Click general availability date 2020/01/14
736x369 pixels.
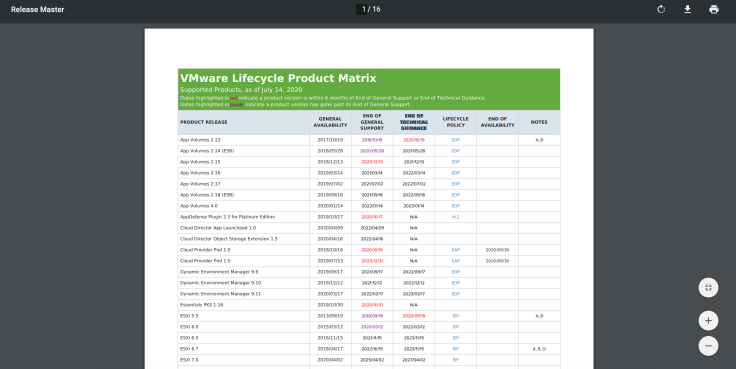click(x=330, y=206)
